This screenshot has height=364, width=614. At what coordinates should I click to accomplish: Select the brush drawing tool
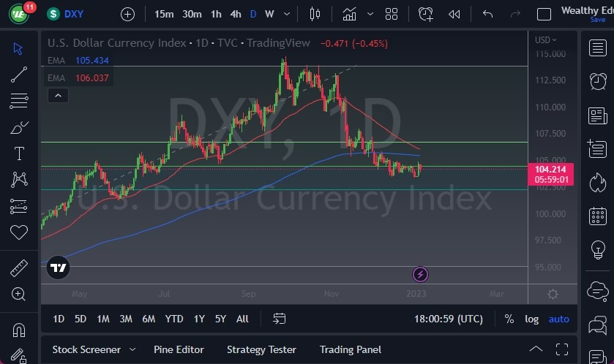[19, 127]
